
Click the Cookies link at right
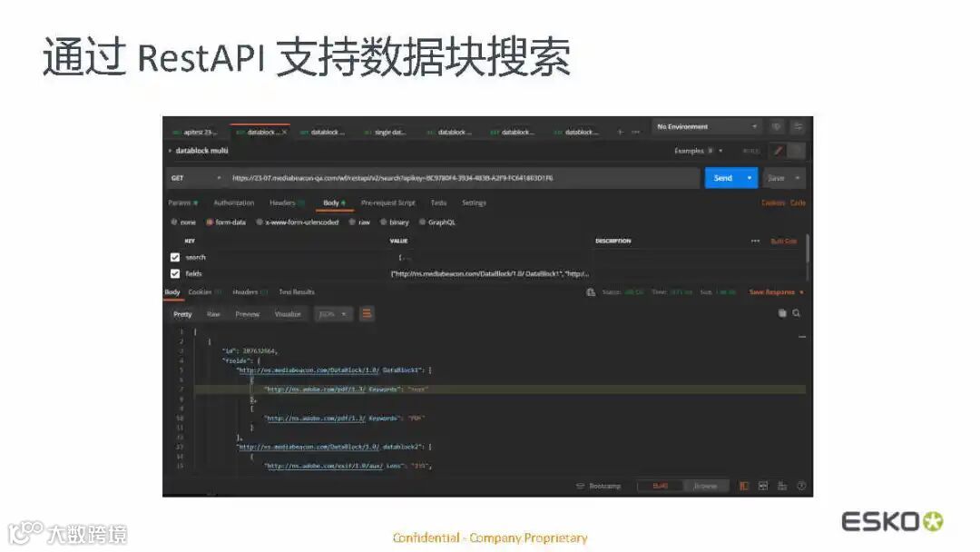tap(773, 203)
